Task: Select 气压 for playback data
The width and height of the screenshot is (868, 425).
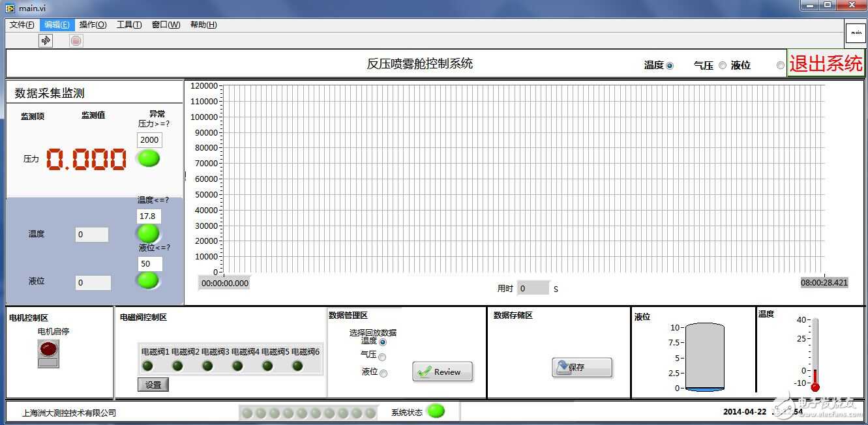Action: (x=382, y=357)
